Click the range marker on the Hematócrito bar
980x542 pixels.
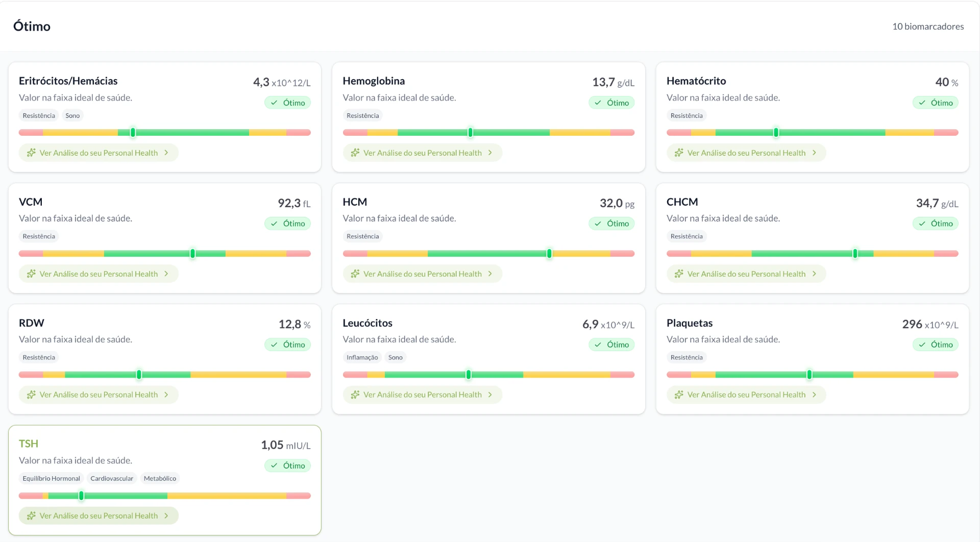[776, 133]
